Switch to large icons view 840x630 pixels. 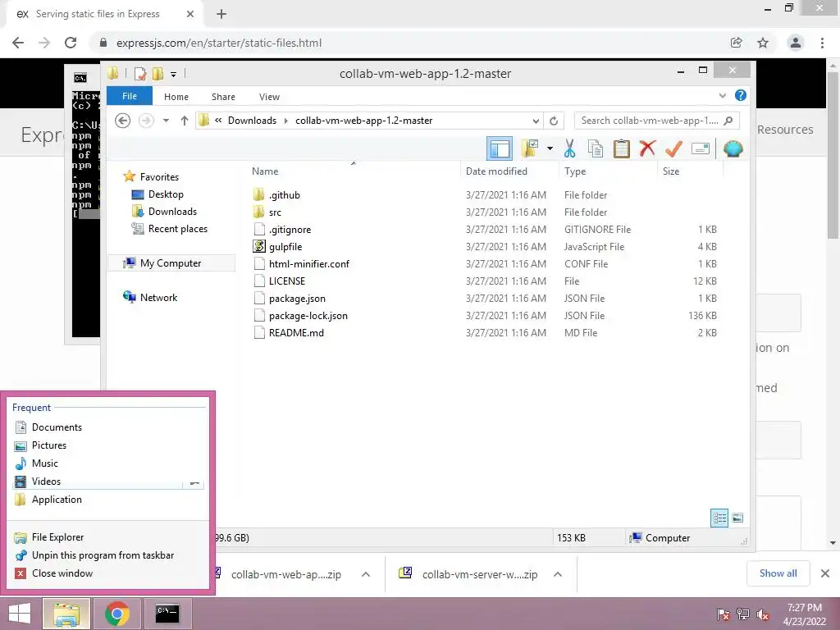737,518
